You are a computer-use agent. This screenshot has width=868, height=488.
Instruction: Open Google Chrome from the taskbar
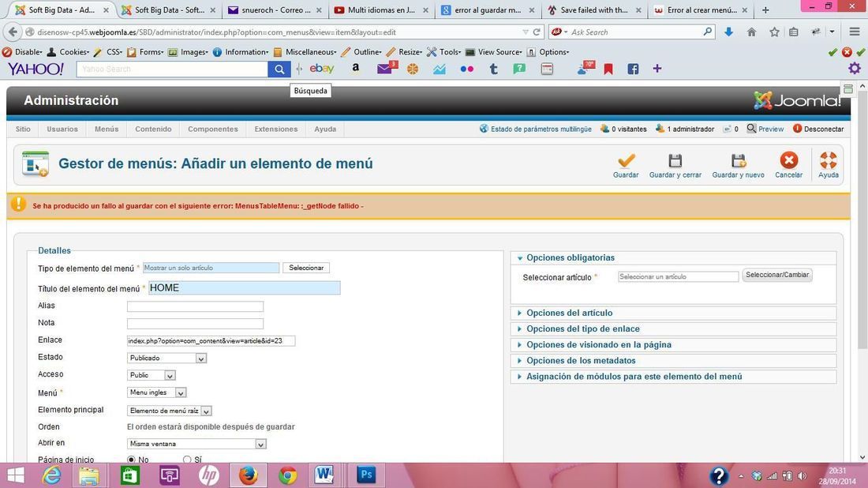287,475
